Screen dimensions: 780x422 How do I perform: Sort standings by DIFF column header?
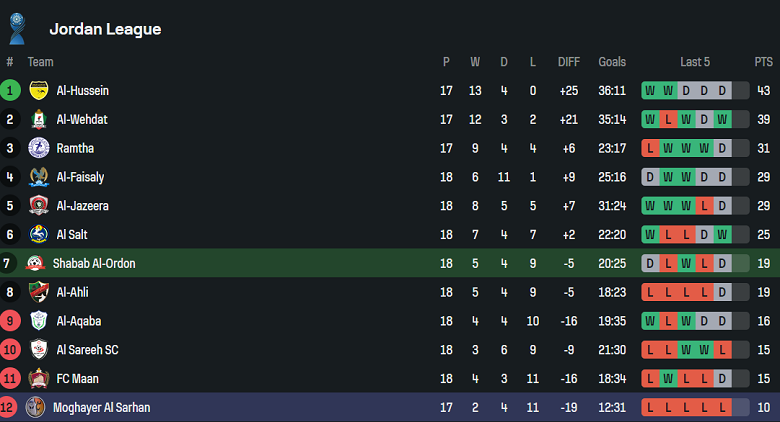pos(569,62)
